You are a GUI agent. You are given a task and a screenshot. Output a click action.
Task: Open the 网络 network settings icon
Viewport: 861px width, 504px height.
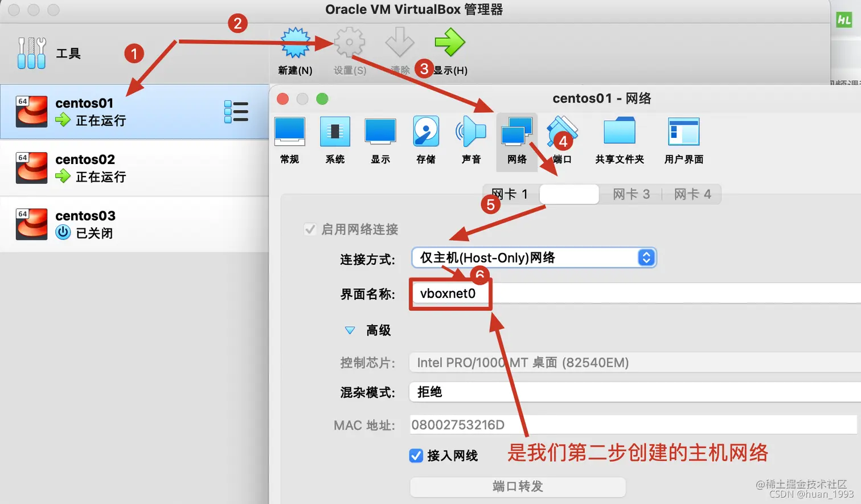coord(516,132)
